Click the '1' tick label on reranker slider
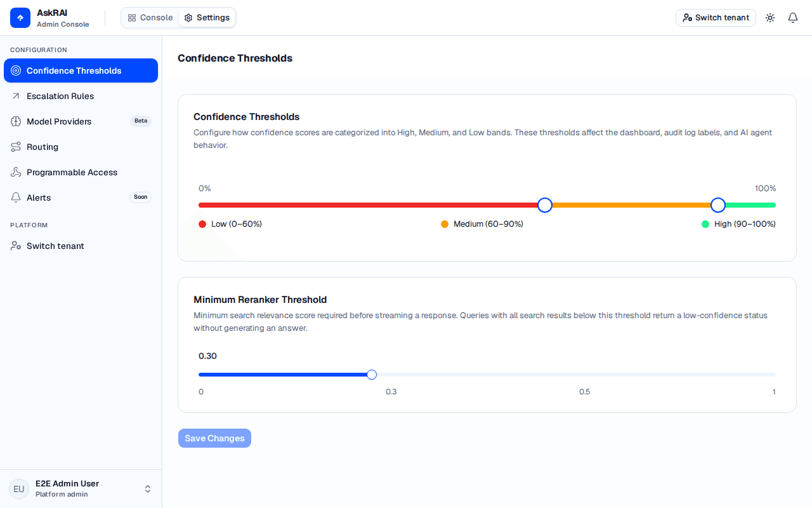The height and width of the screenshot is (508, 812). [x=774, y=392]
